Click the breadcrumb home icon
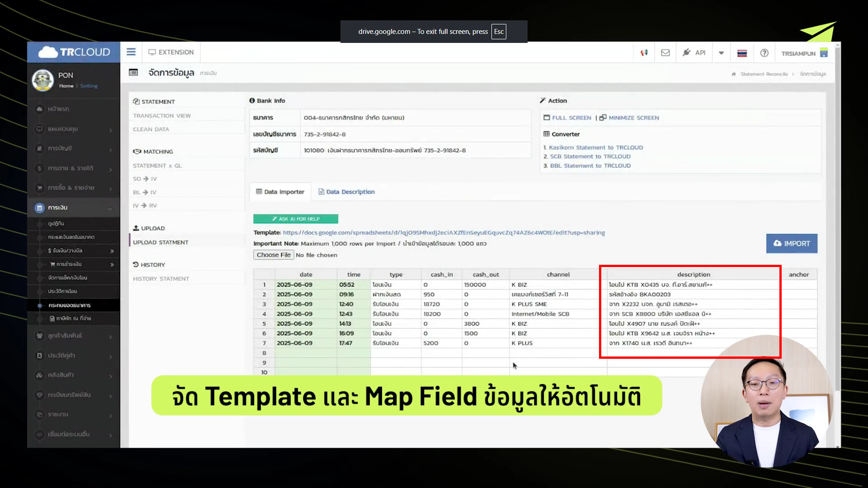The image size is (868, 488). pos(734,74)
